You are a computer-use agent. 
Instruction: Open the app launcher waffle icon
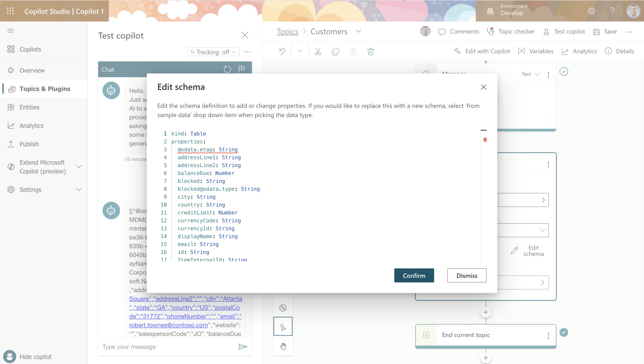point(11,11)
